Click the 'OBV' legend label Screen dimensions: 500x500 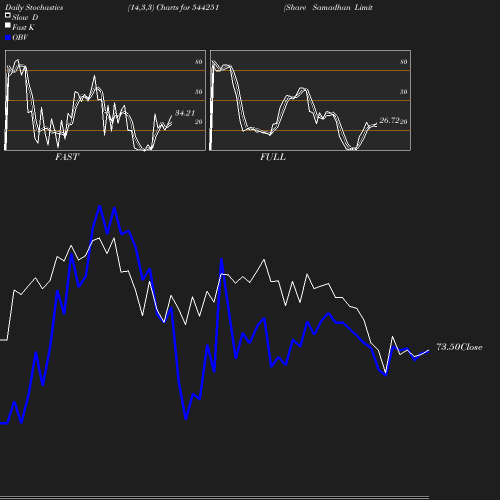tap(20, 37)
